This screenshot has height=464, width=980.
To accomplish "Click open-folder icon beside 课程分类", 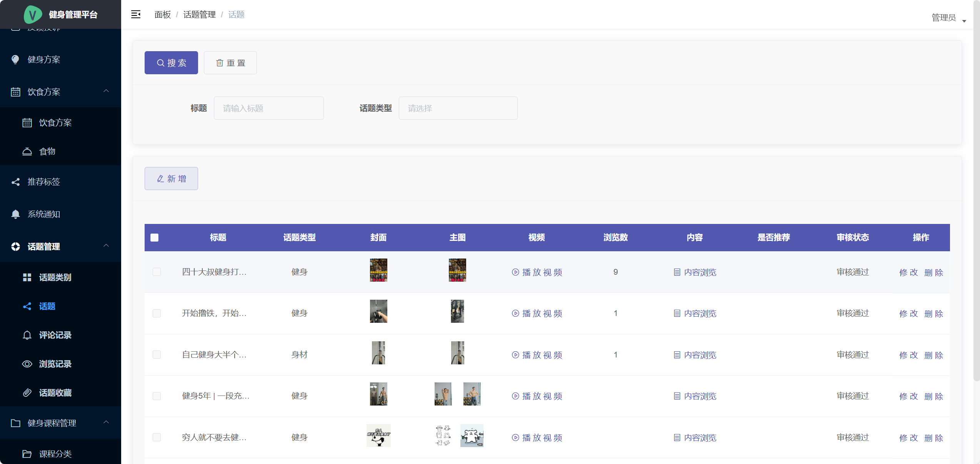I will tap(27, 454).
